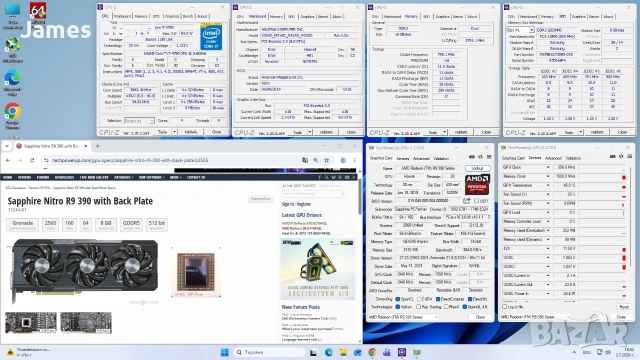
Task: Open the Windows Start button
Action: (224, 352)
